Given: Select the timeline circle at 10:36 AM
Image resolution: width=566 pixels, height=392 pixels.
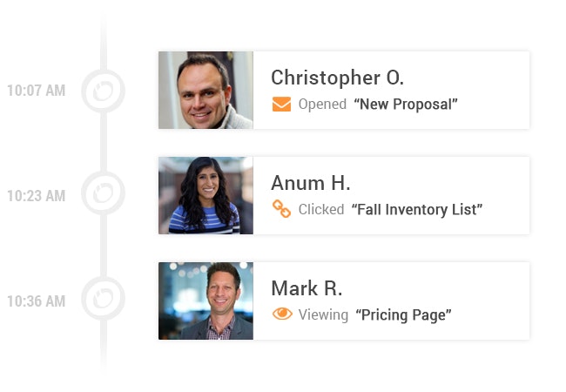Looking at the screenshot, I should pyautogui.click(x=104, y=299).
